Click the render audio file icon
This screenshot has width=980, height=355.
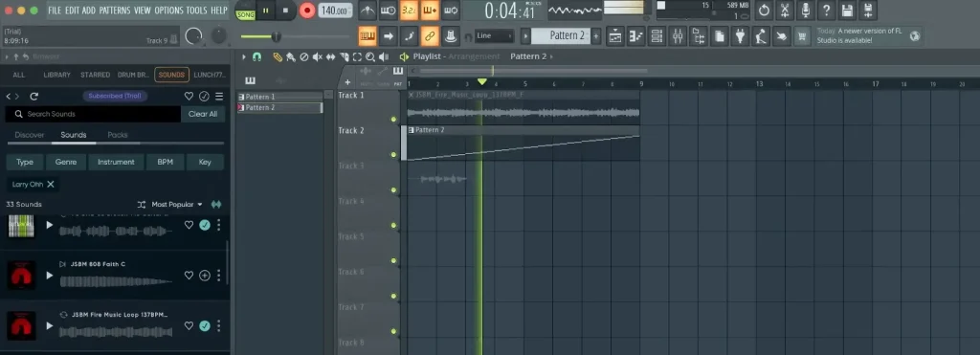click(x=867, y=10)
